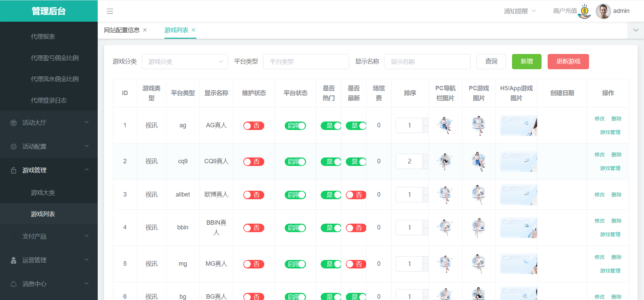This screenshot has width=644, height=300.
Task: Click the 显示名称 input field
Action: 427,62
